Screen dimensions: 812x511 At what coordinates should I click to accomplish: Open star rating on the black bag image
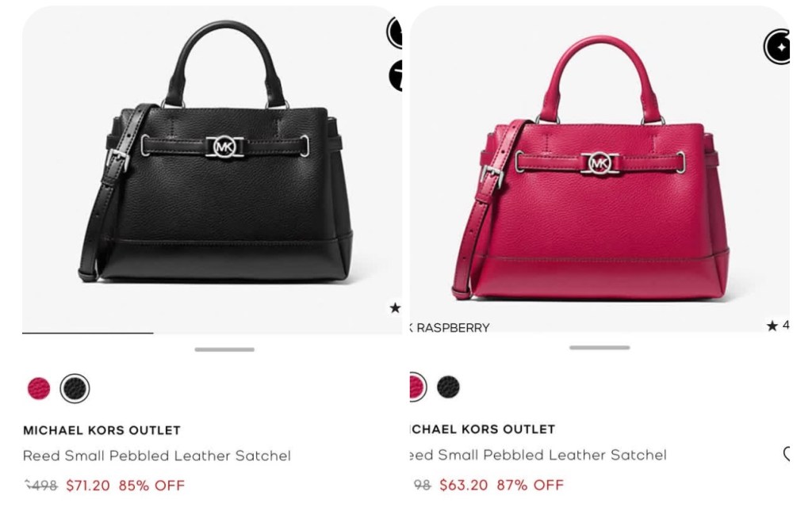395,308
